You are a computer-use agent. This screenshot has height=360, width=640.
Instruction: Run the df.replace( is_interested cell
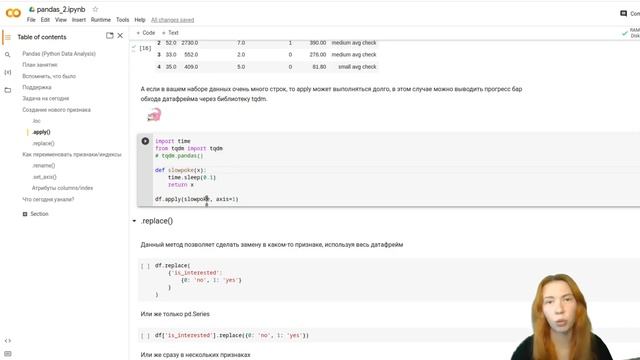[145, 266]
